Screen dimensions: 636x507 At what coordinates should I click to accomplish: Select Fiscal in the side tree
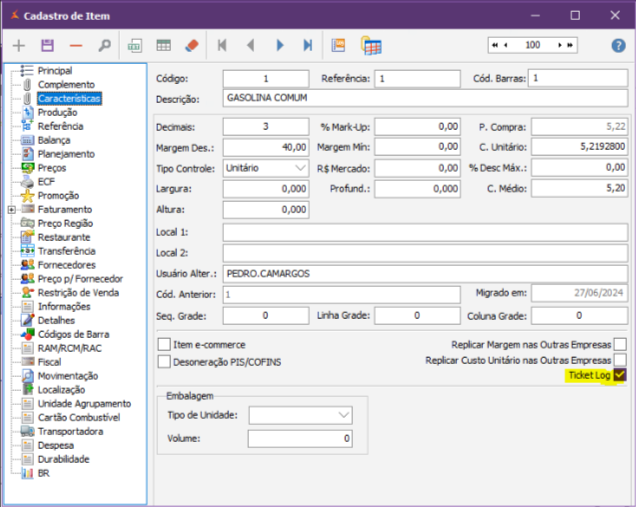(52, 362)
